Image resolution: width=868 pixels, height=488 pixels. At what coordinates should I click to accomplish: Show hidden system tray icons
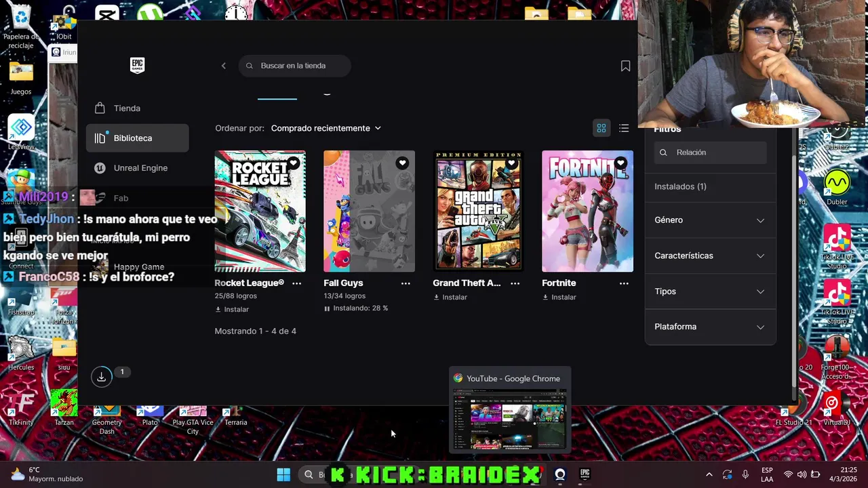(709, 474)
